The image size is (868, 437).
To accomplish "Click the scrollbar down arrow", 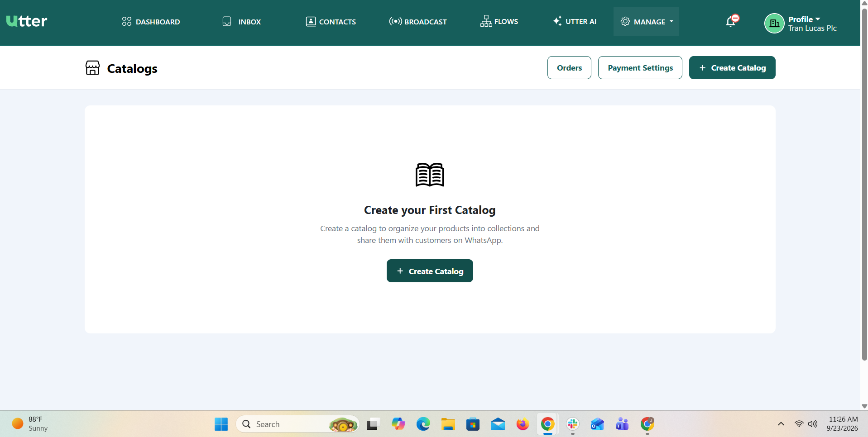I will click(x=864, y=406).
